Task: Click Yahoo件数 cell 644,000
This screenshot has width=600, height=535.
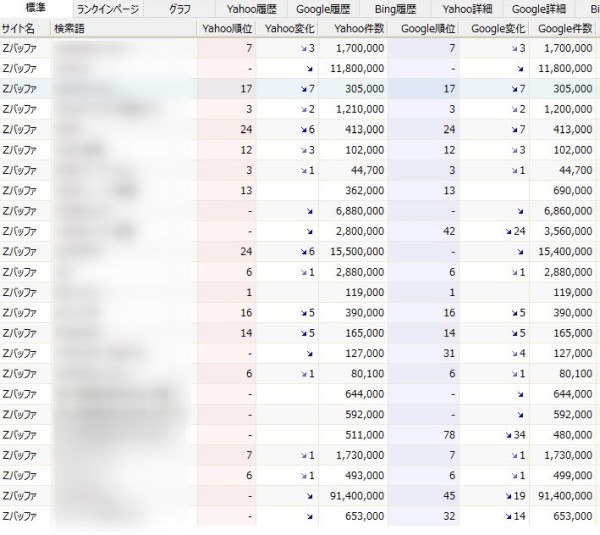Action: pos(353,394)
